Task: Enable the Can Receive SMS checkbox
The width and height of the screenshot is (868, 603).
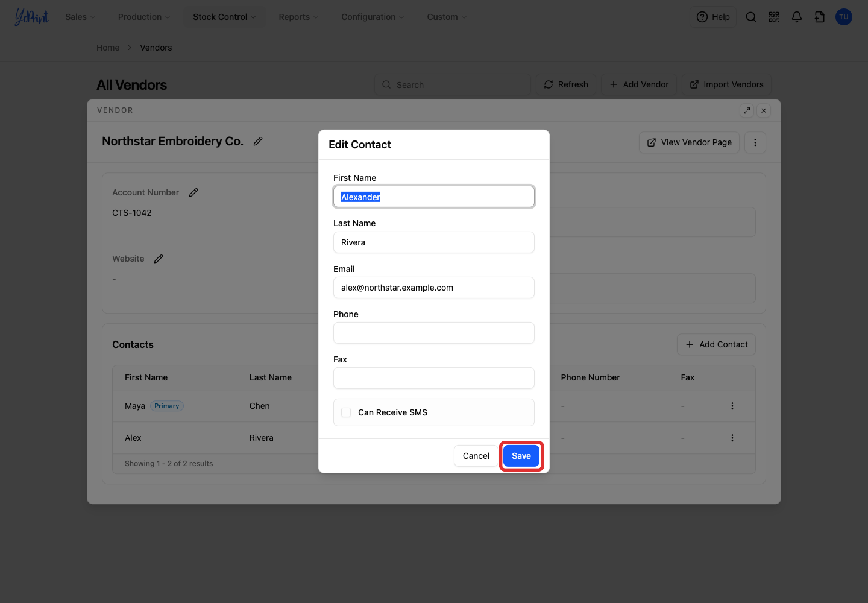Action: tap(346, 412)
